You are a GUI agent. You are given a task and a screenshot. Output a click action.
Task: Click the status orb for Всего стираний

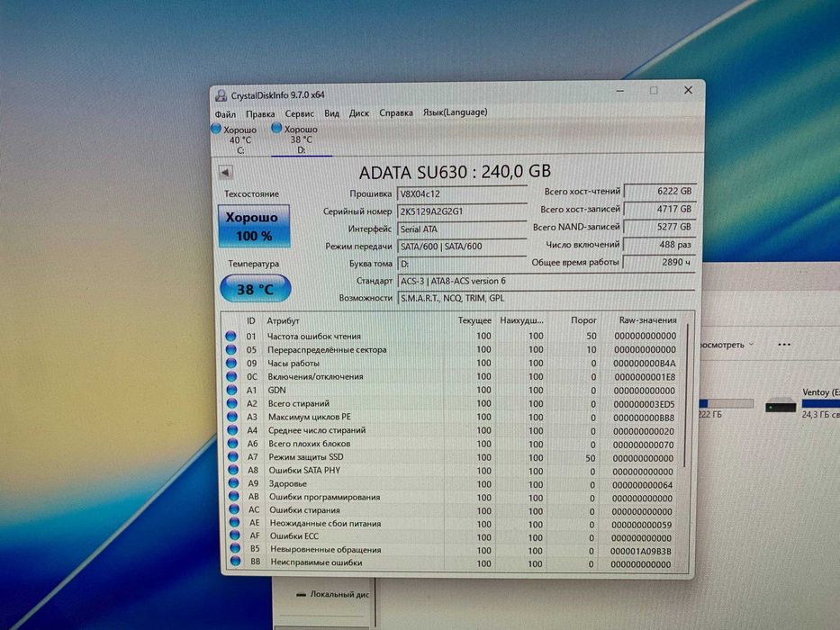pyautogui.click(x=232, y=403)
